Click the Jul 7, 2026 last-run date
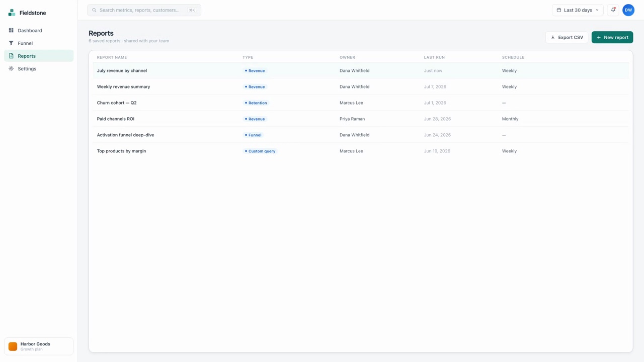 coord(435,86)
